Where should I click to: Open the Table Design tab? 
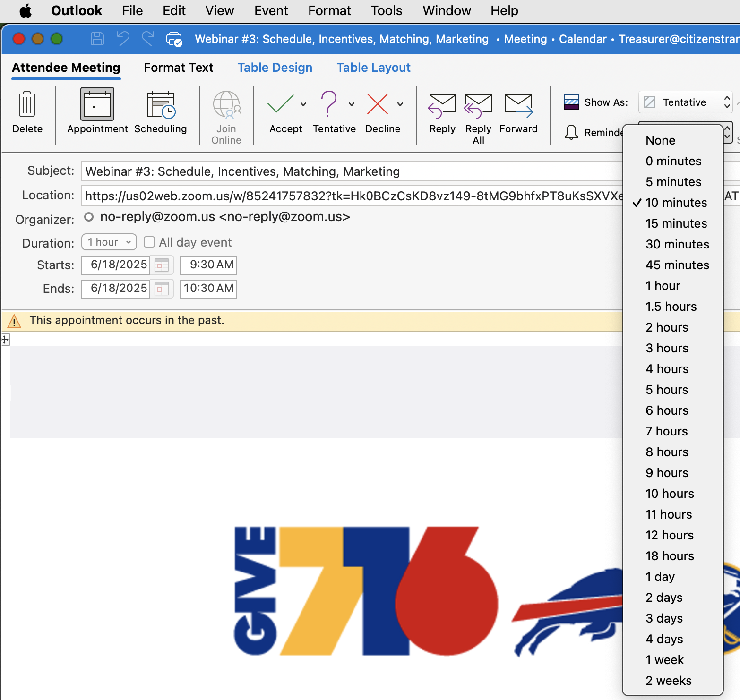[275, 68]
